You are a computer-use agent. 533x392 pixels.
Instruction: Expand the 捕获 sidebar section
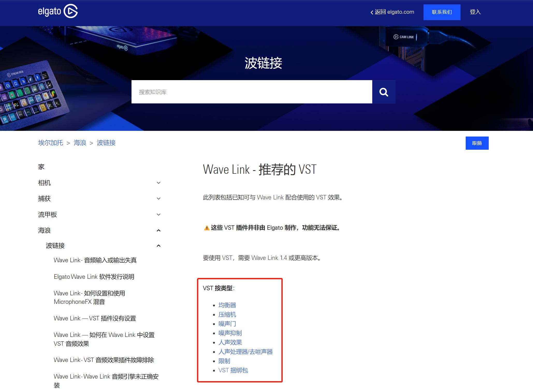click(x=158, y=199)
